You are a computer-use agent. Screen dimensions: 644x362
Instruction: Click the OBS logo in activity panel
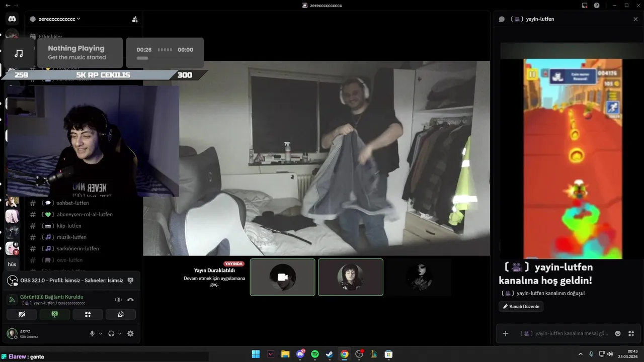[13, 281]
